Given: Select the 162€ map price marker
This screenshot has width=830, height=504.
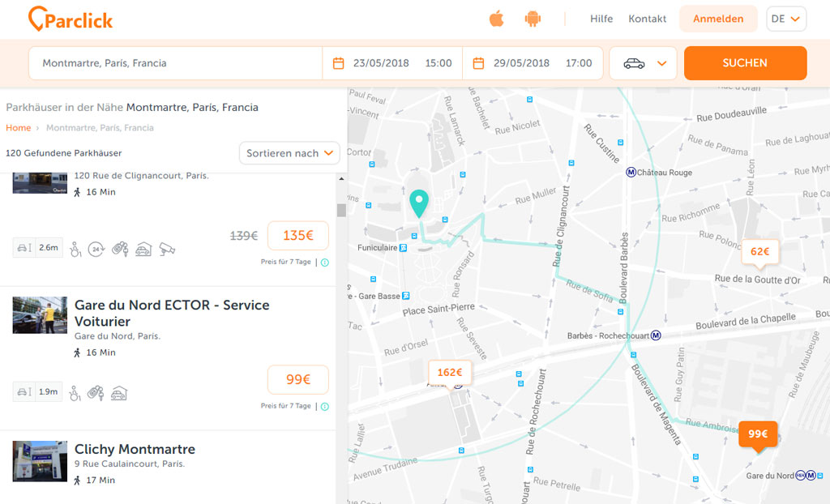Looking at the screenshot, I should 449,374.
